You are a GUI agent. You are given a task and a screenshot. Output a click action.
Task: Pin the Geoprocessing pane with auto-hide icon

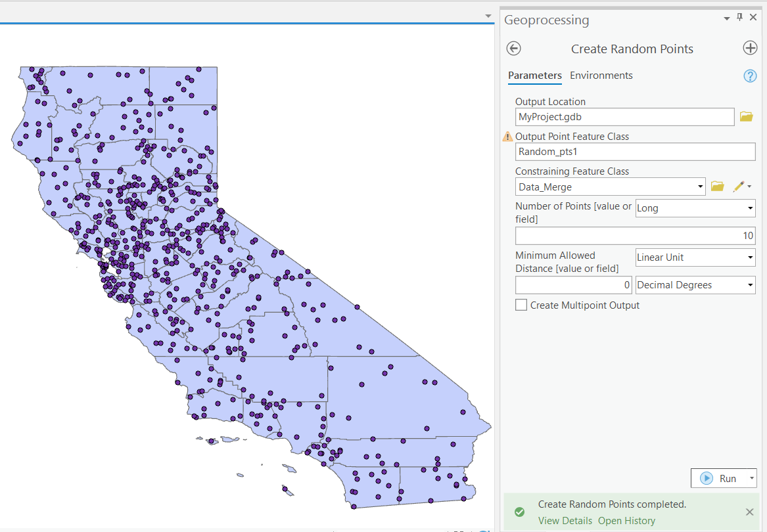pyautogui.click(x=739, y=18)
